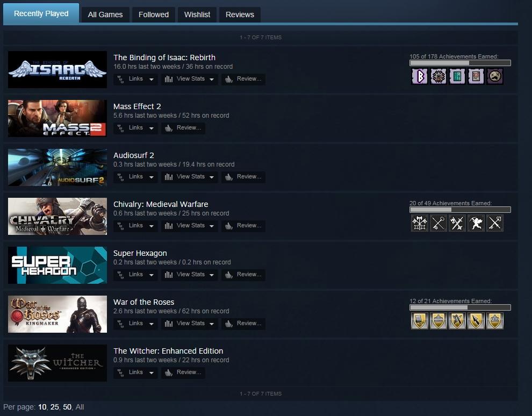Image resolution: width=532 pixels, height=416 pixels.
Task: Write a review for Super Hexagon
Action: (x=243, y=275)
